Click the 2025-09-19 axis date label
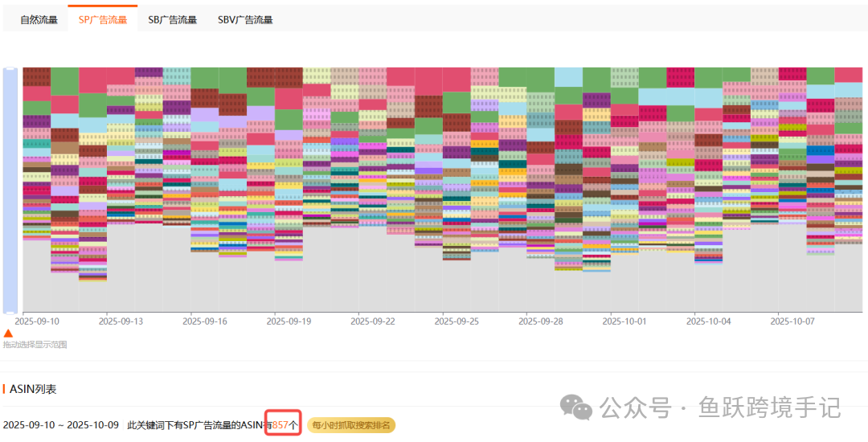 coord(289,321)
